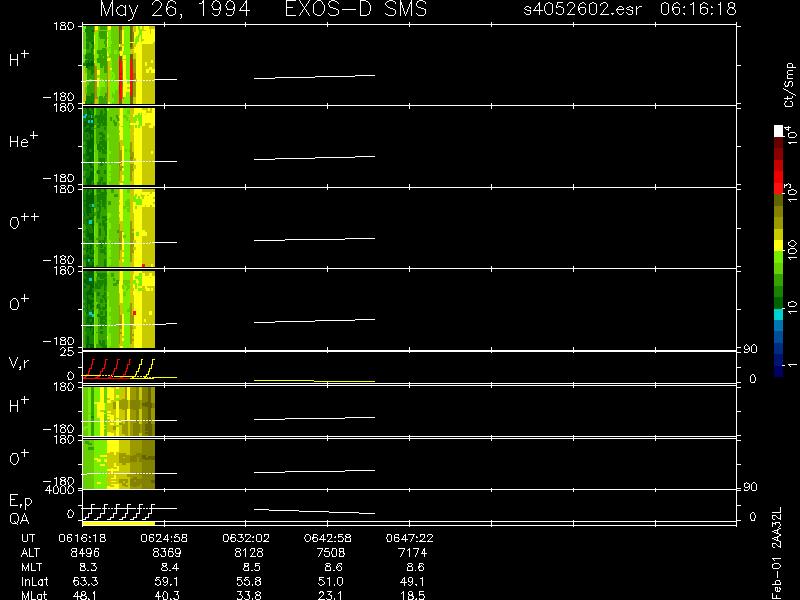Screen dimensions: 800x600
Task: Click altitude value "7508"
Action: coord(330,553)
